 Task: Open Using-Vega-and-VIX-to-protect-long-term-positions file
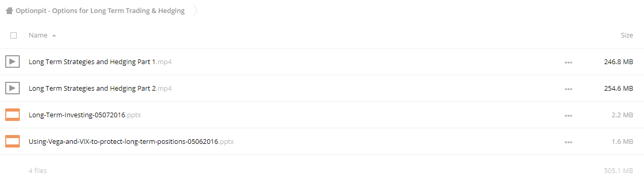click(131, 141)
